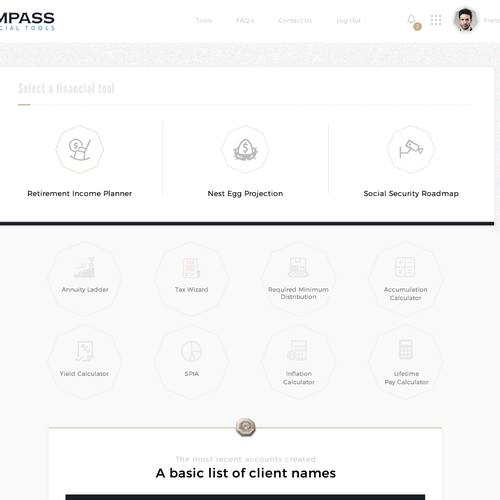This screenshot has width=500, height=500.
Task: Click the 'Select a financial tool' heading
Action: pos(66,89)
